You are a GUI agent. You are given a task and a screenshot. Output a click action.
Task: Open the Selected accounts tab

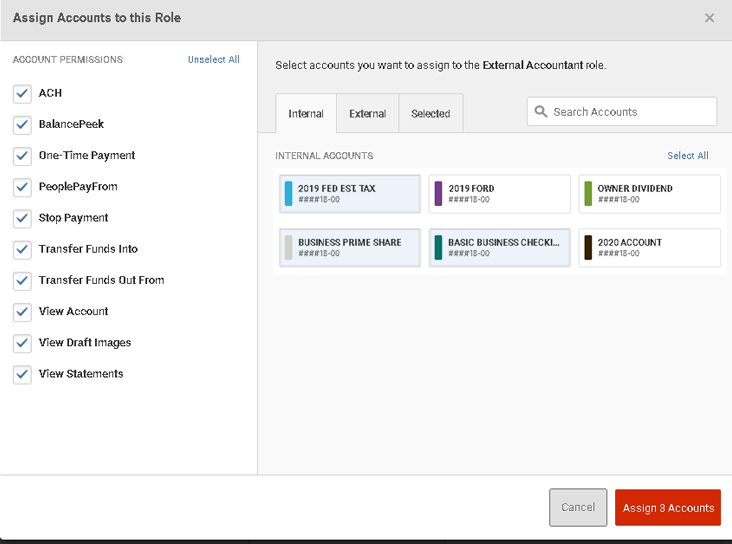click(x=430, y=113)
